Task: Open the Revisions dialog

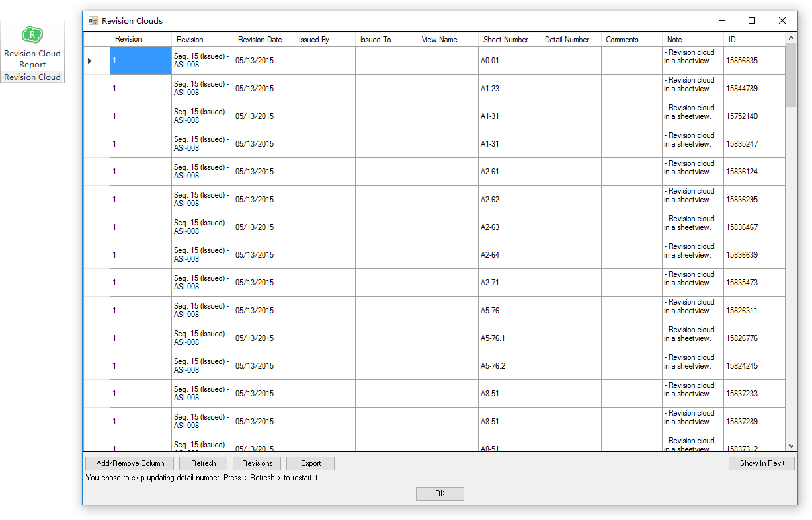Action: click(x=257, y=463)
